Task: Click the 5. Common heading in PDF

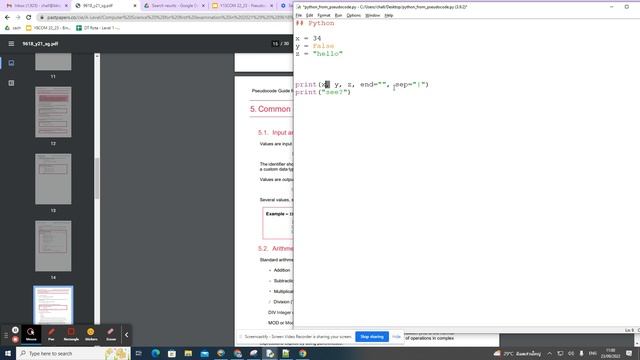Action: coord(271,109)
